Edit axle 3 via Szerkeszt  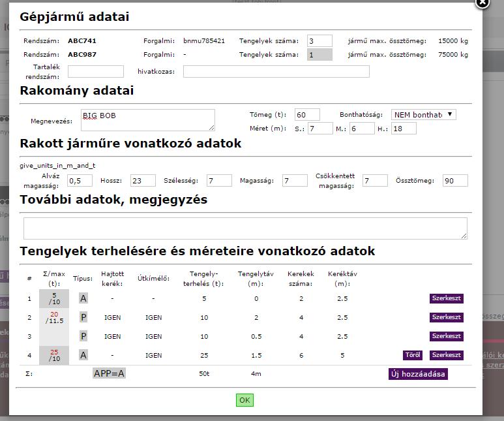tap(447, 336)
